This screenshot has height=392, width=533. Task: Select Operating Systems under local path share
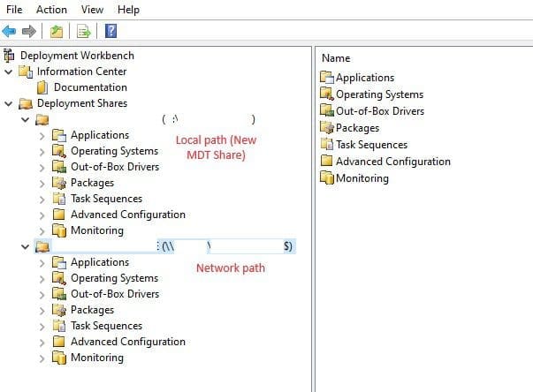[114, 151]
